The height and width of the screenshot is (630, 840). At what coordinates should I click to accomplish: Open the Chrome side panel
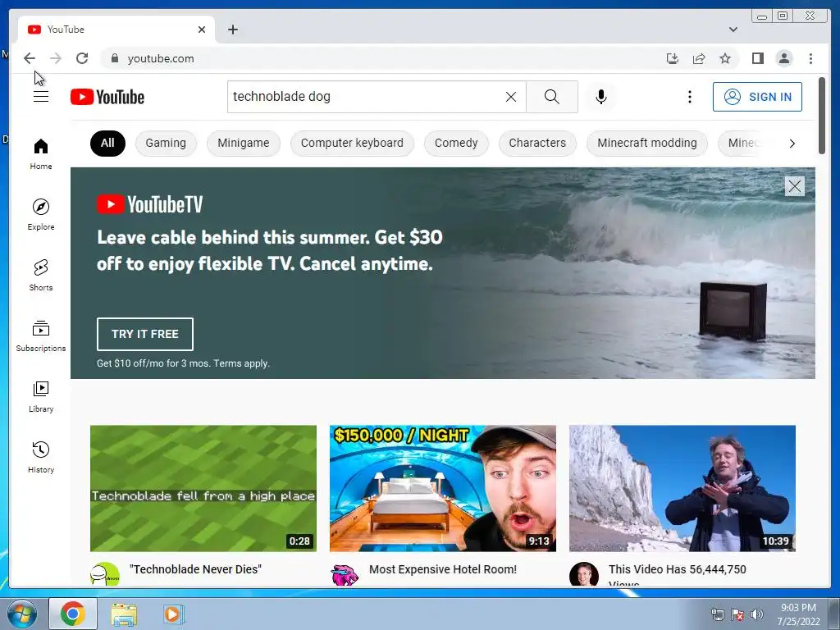(757, 58)
